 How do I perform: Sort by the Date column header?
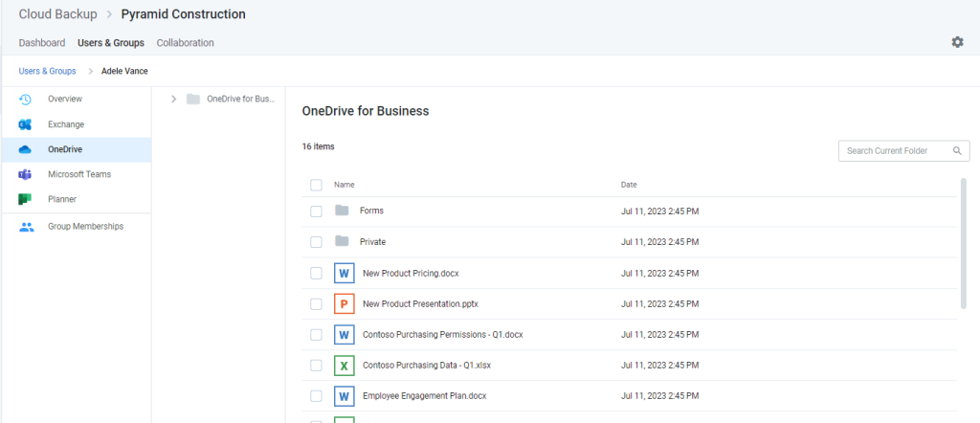[x=629, y=185]
